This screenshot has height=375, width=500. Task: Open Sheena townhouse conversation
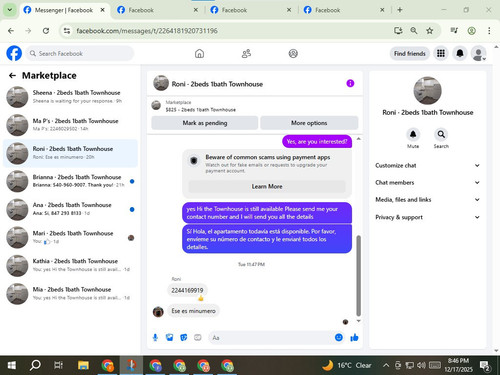coord(70,97)
